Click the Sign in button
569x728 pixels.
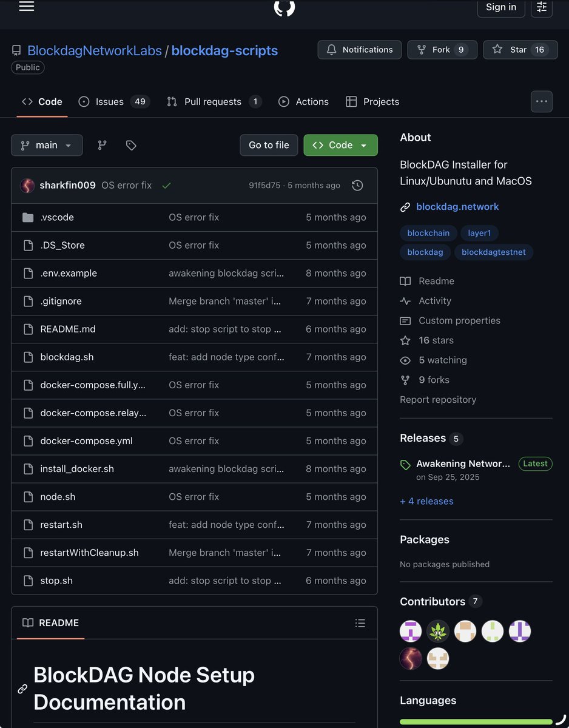(x=501, y=7)
